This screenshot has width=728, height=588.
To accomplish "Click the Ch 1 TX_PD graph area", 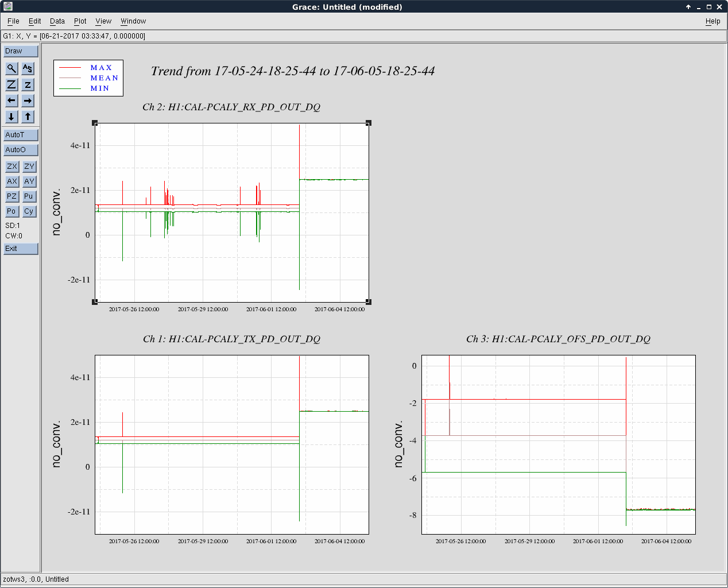I will point(232,444).
